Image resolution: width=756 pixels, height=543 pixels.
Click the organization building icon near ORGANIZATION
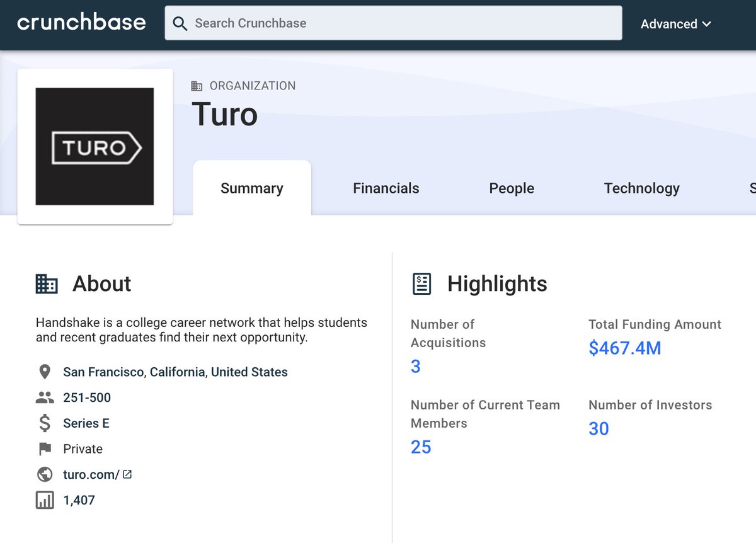click(x=197, y=86)
